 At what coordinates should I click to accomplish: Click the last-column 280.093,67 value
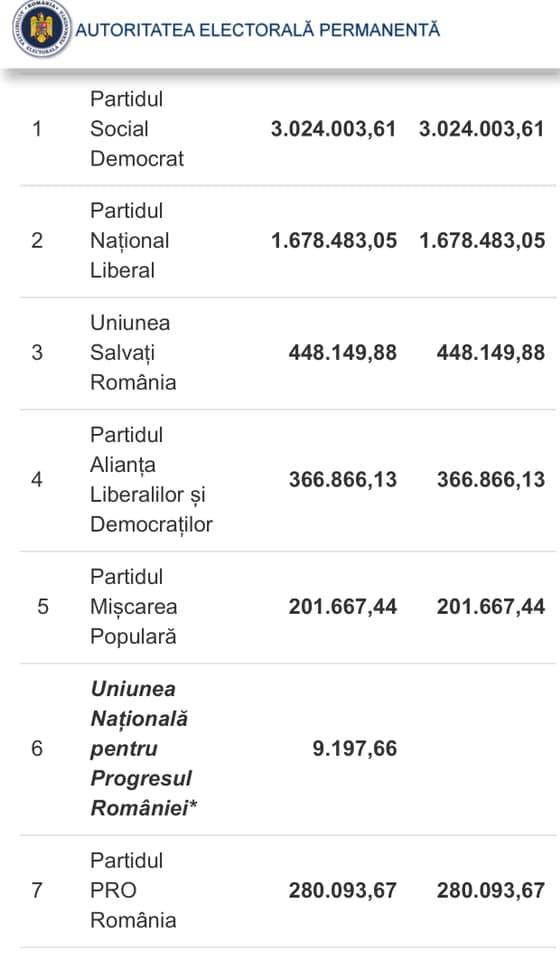pyautogui.click(x=491, y=890)
